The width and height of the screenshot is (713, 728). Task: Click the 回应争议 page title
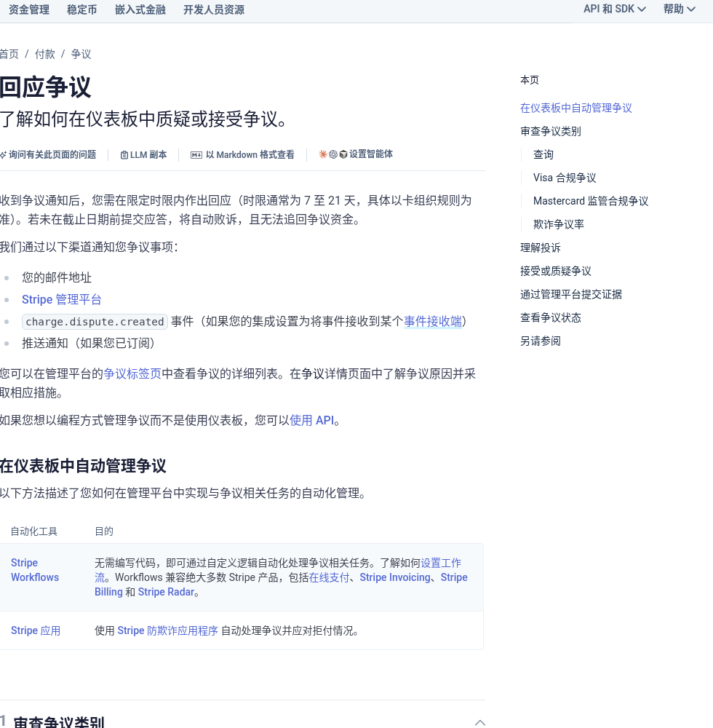[x=45, y=87]
